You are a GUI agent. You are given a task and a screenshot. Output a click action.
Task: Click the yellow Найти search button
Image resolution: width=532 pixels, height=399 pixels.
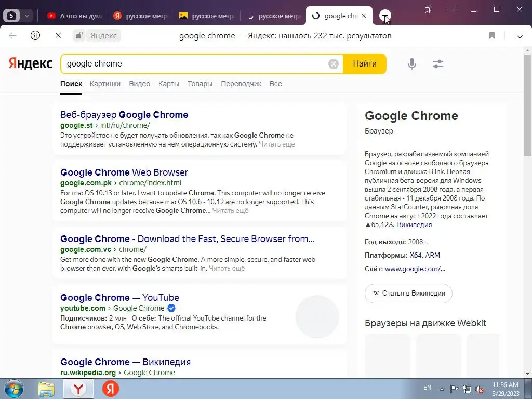pyautogui.click(x=365, y=64)
